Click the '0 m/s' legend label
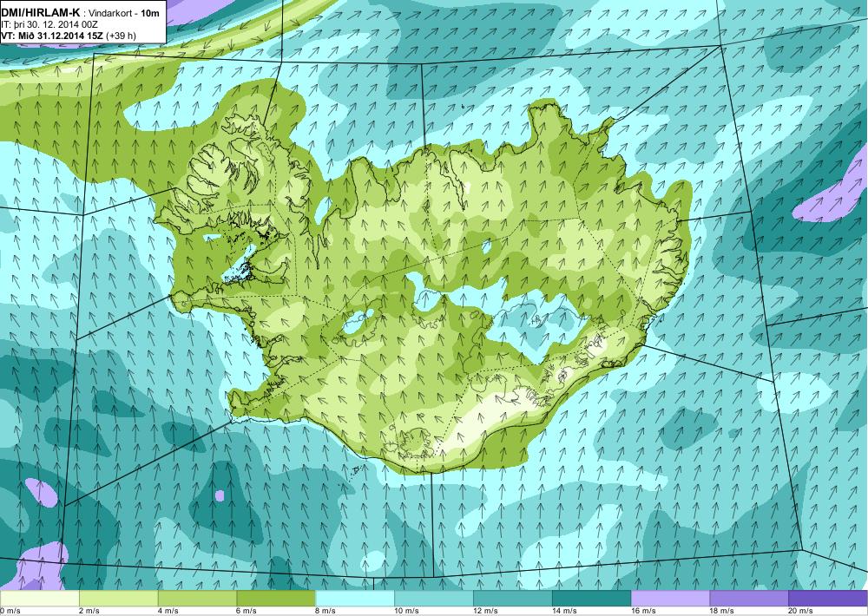Viewport: 868px width, 616px height. click(x=10, y=611)
